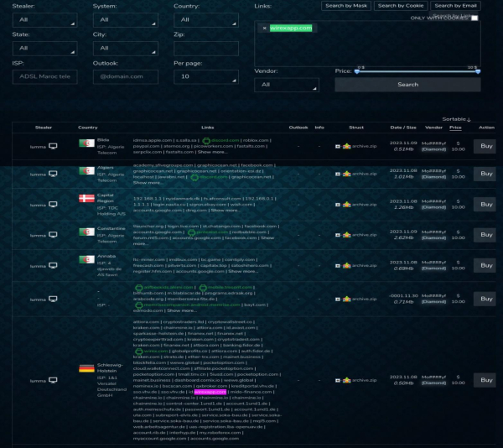Click the monitor icon in the Algiers row
The image size is (503, 448).
click(53, 174)
